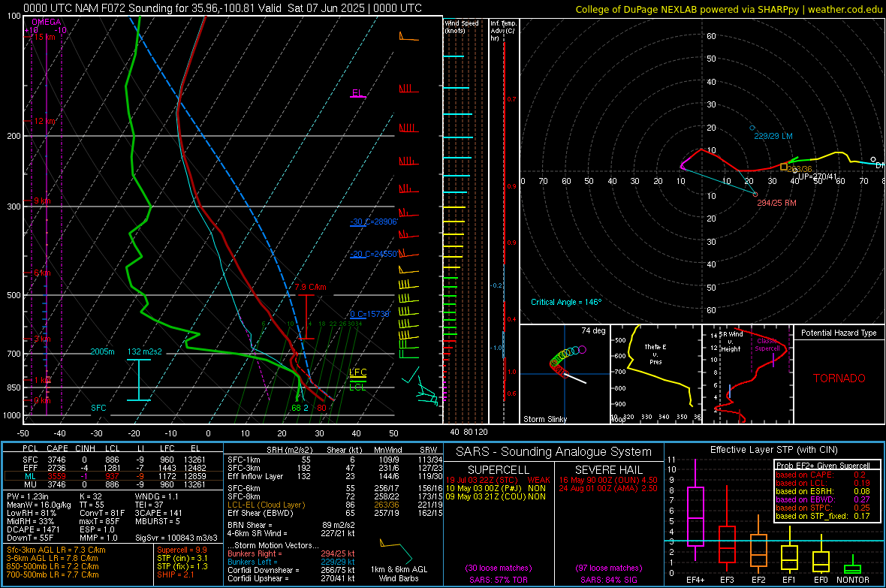Click the 294/25 RM hodograph label
886x588 pixels.
[x=776, y=203]
